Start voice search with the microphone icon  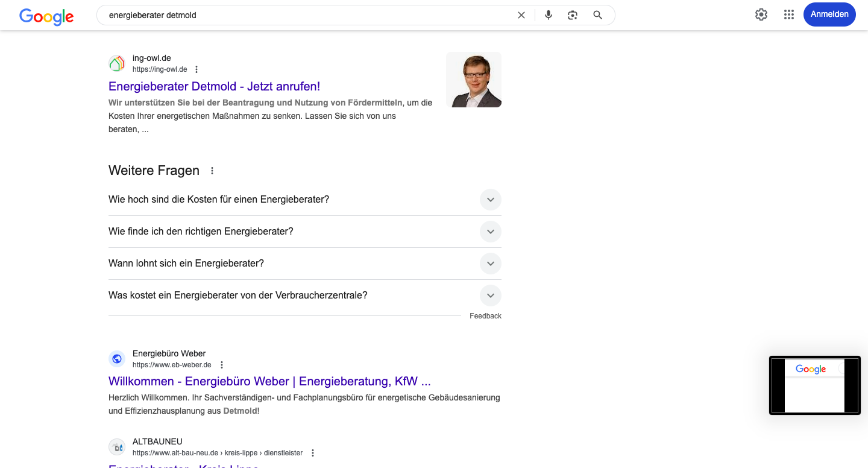click(548, 15)
